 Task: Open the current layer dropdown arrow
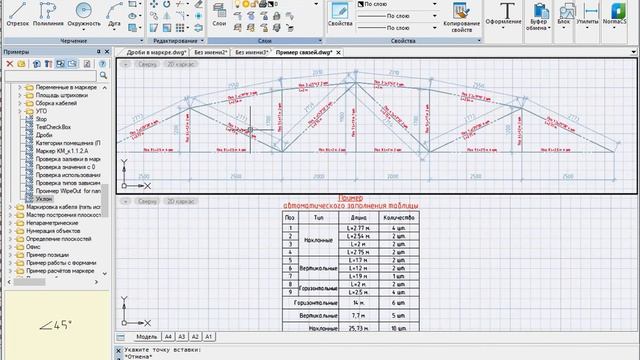(316, 4)
